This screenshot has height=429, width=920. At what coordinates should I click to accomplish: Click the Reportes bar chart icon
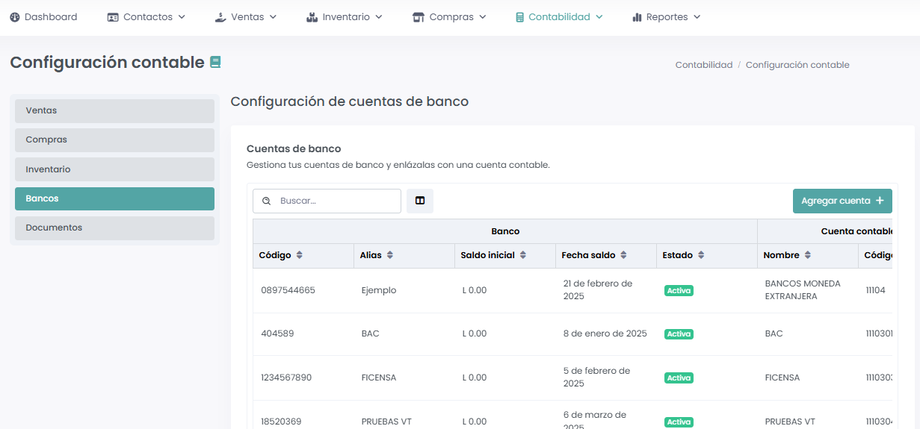[637, 17]
